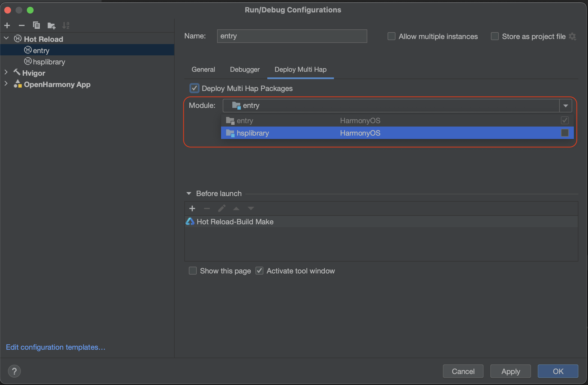Open Edit configuration templates link
Image resolution: width=588 pixels, height=385 pixels.
[56, 347]
